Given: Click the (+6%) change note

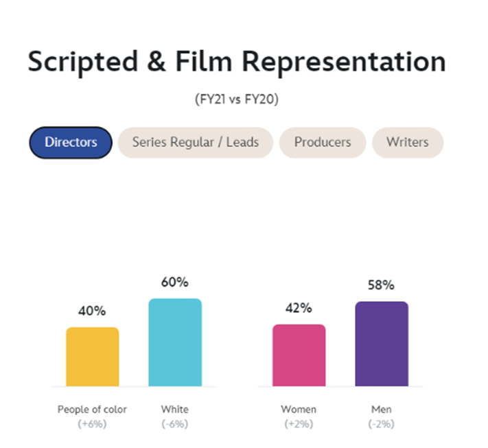Looking at the screenshot, I should 92,424.
